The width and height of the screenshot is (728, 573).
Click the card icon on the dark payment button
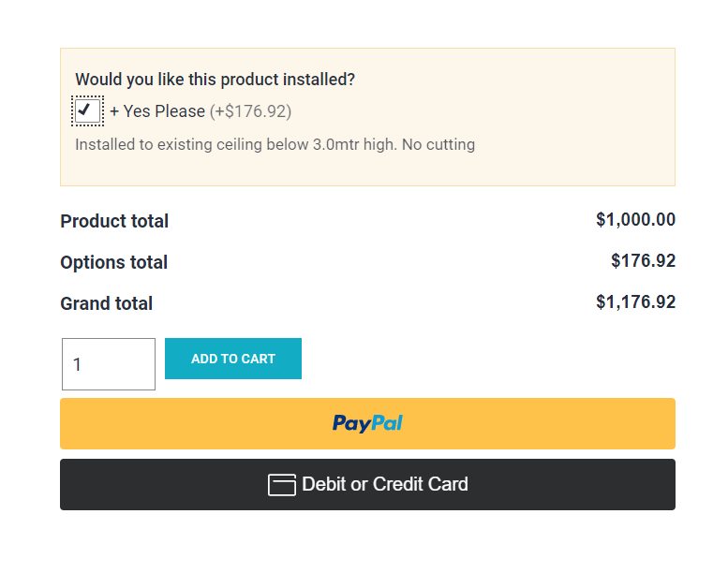282,485
